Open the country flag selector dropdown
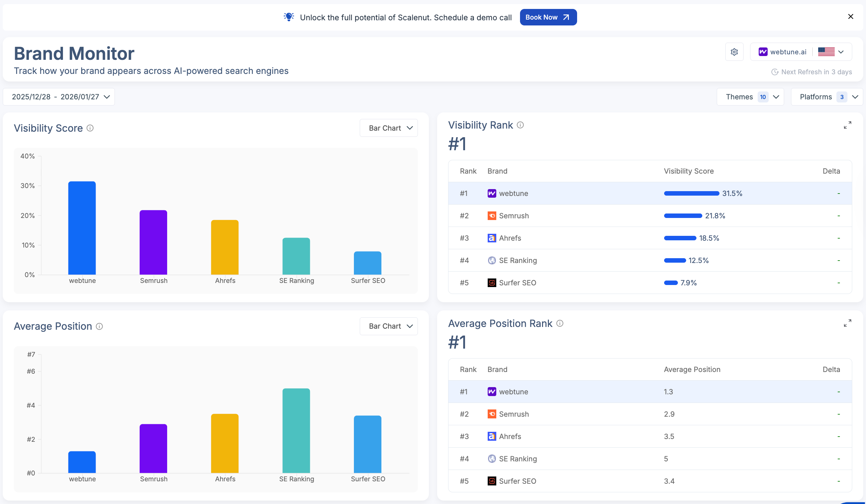Screen dimensions: 866x504 pyautogui.click(x=832, y=52)
